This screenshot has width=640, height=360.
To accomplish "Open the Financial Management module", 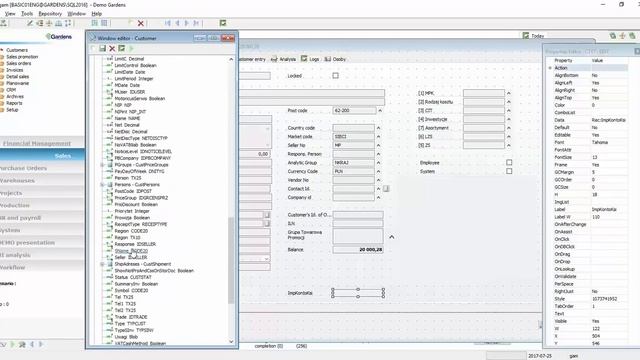I will pyautogui.click(x=42, y=143).
